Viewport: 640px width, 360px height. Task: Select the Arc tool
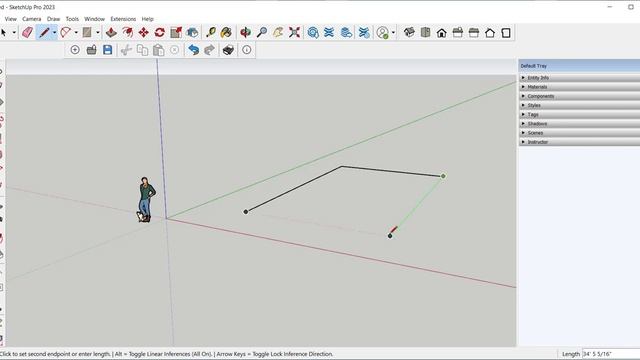pyautogui.click(x=65, y=32)
